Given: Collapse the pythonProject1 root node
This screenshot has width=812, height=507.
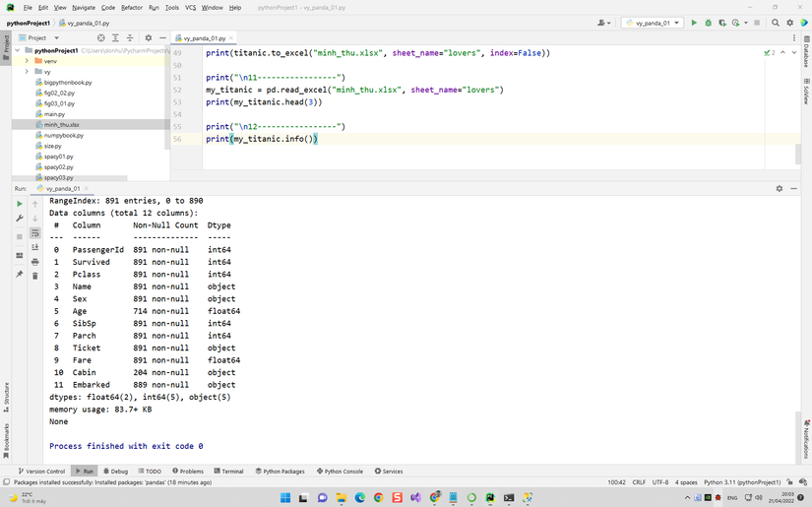Looking at the screenshot, I should (18, 50).
